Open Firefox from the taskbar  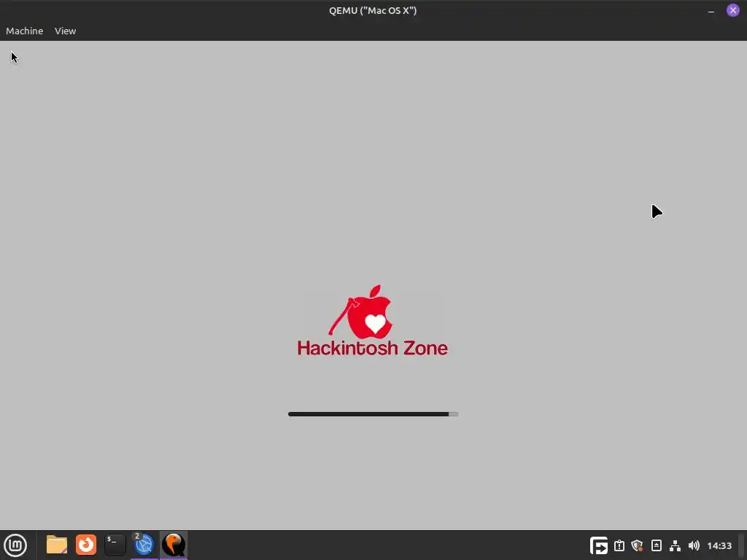[86, 545]
